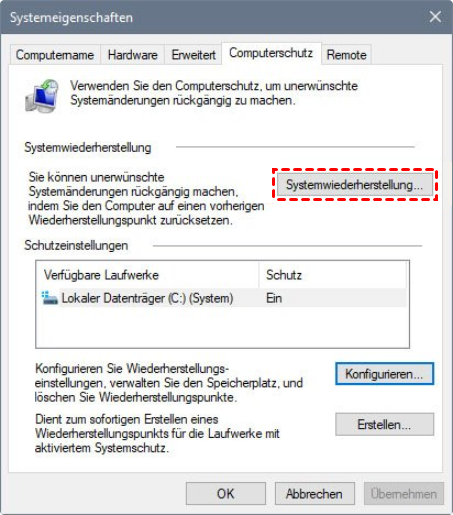Select the Erweitert tab
Screen dimensions: 453x515
pyautogui.click(x=193, y=55)
